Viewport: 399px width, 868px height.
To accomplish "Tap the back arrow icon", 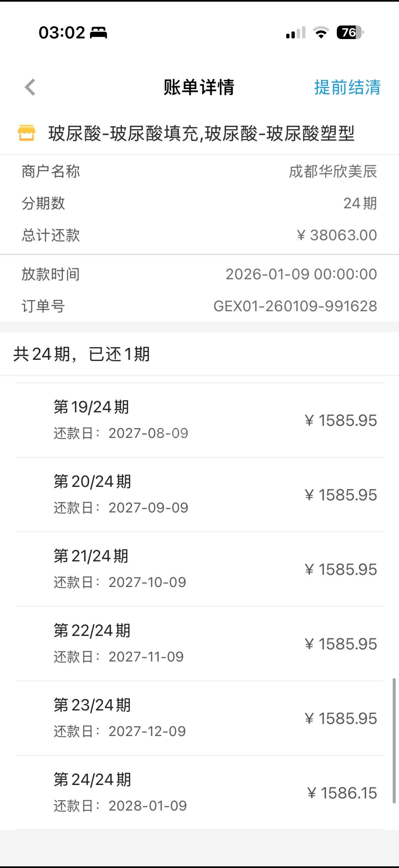I will (x=30, y=87).
